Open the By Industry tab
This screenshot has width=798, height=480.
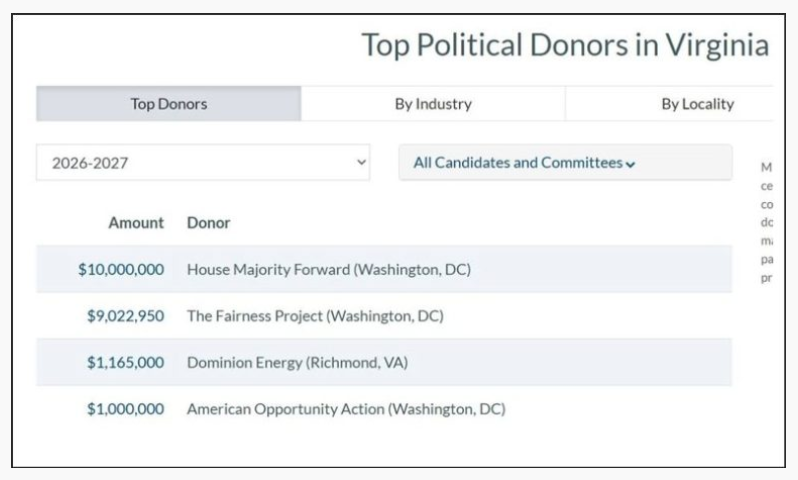tap(432, 104)
